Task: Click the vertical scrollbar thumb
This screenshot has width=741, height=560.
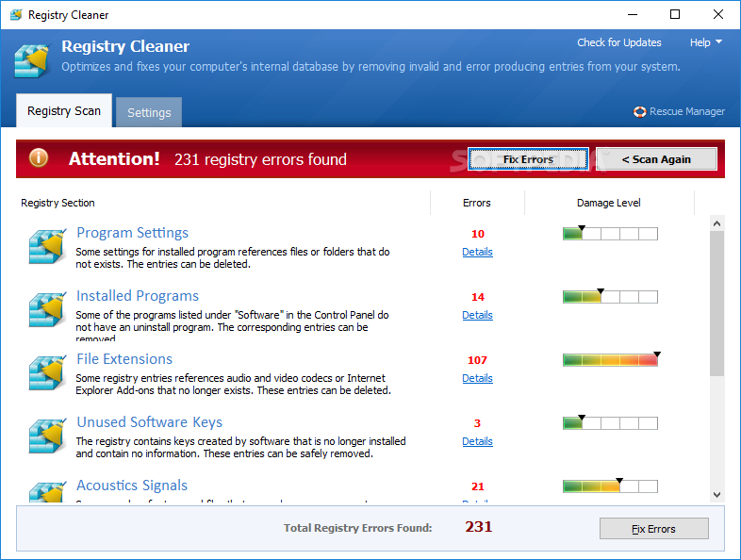Action: coord(716,304)
